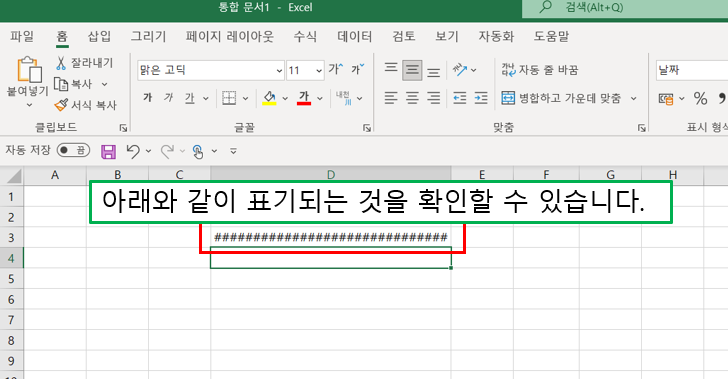Viewport: 728px width, 379px height.
Task: Switch to the 자동화 (Automate) tab
Action: (496, 36)
